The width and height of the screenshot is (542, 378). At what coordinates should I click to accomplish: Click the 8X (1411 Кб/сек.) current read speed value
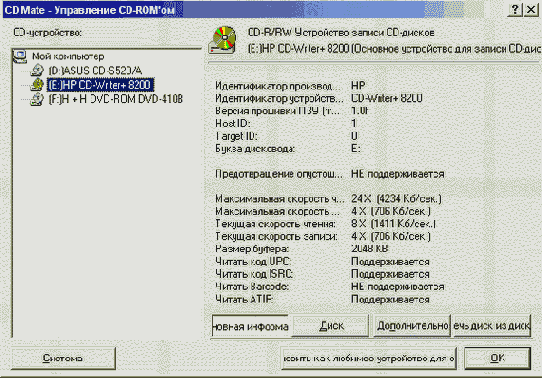(x=393, y=224)
